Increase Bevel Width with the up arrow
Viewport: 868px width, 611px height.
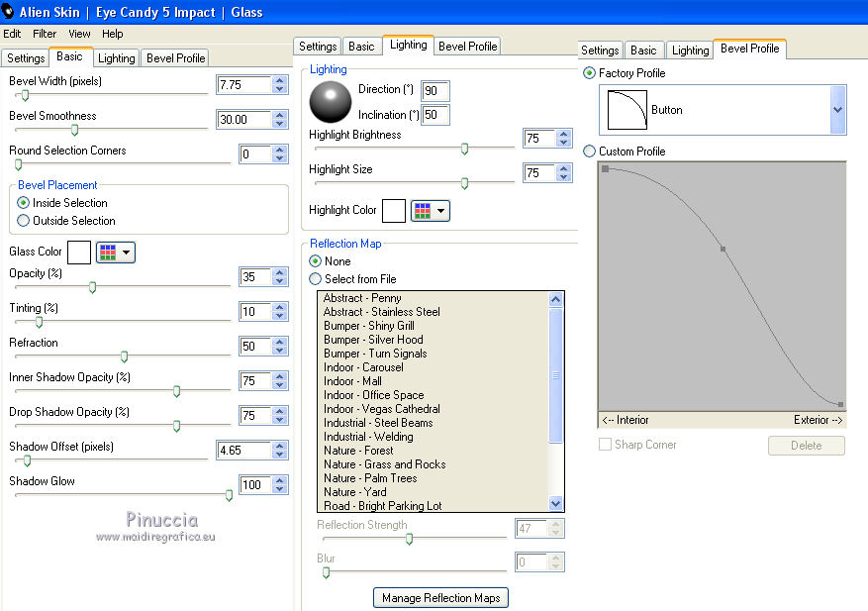click(x=279, y=80)
